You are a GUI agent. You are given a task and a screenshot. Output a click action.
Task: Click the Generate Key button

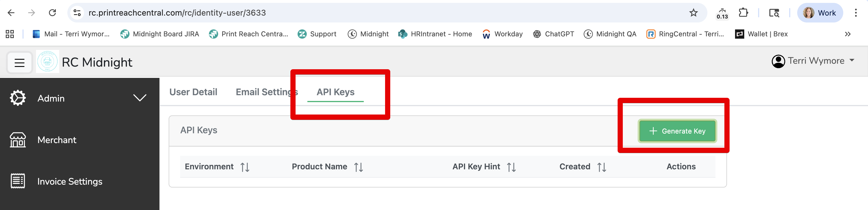click(677, 131)
